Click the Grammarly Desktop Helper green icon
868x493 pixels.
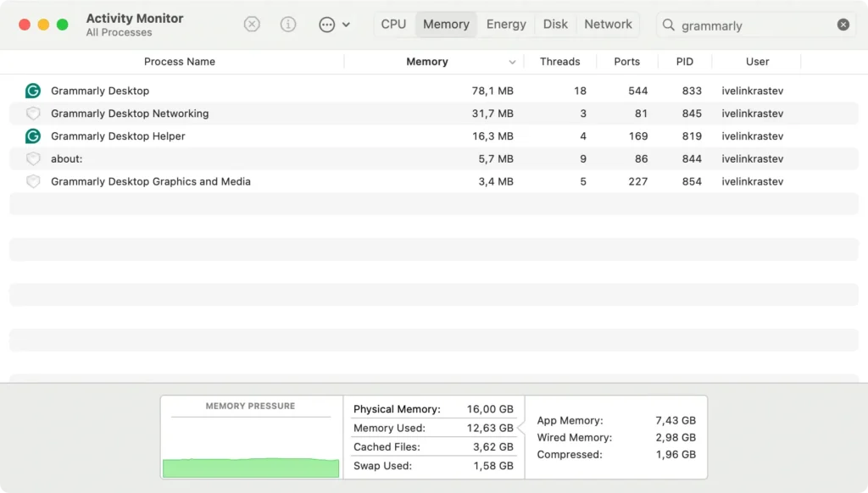[33, 136]
